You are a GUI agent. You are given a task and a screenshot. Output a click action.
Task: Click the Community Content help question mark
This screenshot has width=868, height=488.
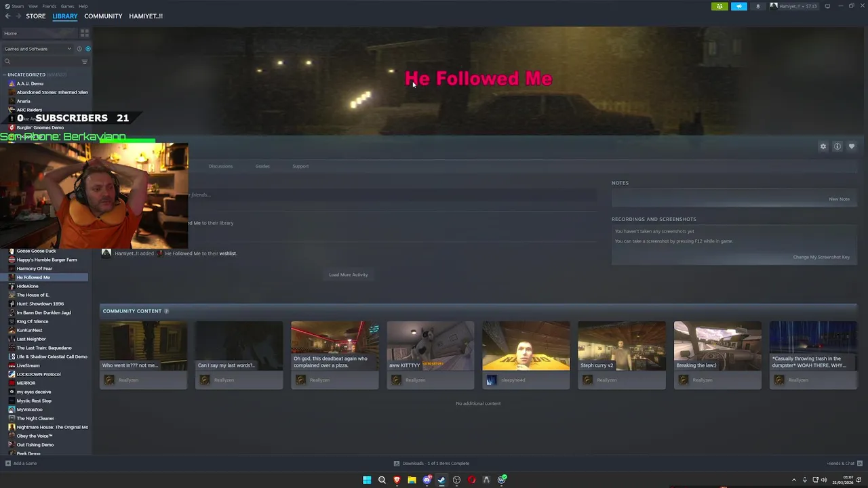166,311
